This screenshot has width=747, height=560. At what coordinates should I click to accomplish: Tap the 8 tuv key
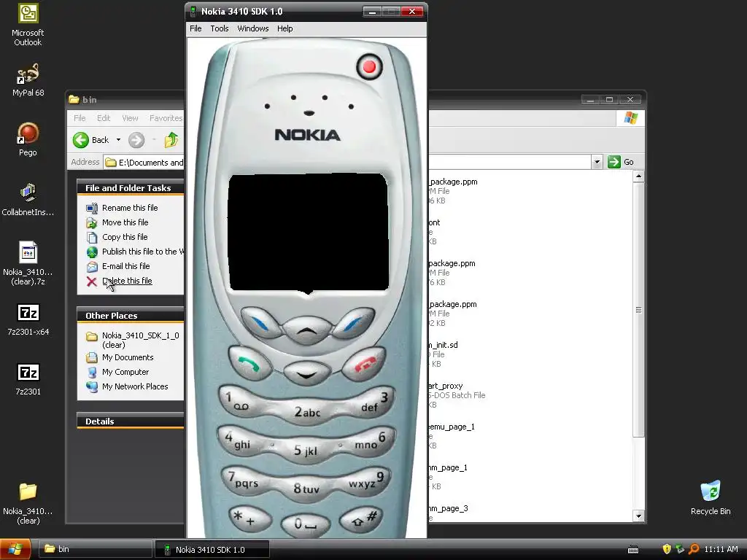pyautogui.click(x=306, y=488)
